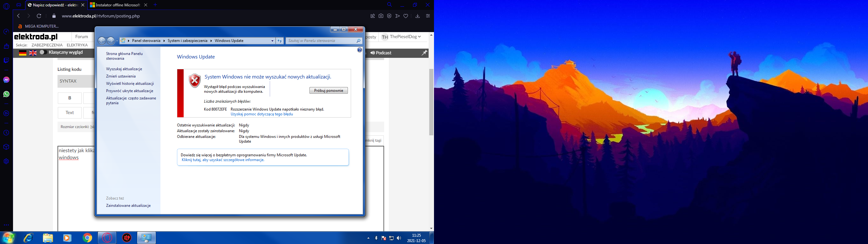Take a snapshot with the camera icon
The height and width of the screenshot is (244, 868).
tap(381, 16)
